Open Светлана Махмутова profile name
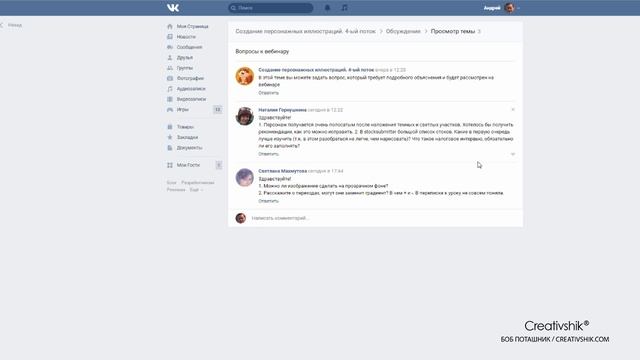 [282, 171]
